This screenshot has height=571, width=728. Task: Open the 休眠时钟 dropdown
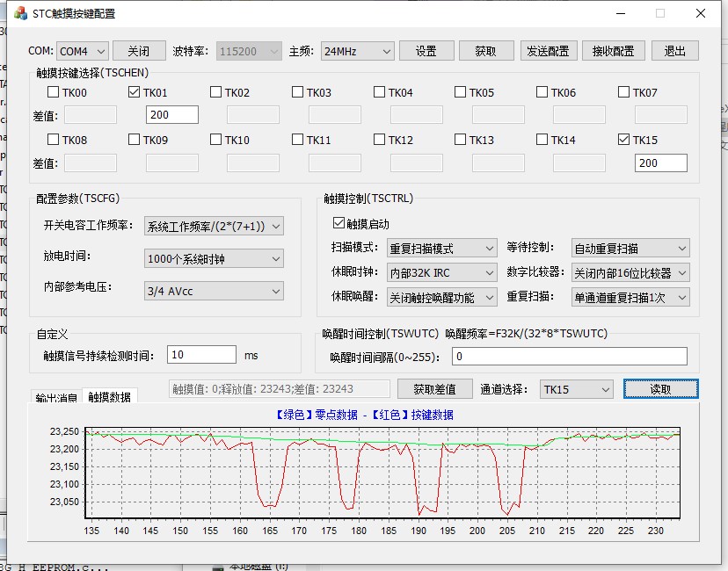pyautogui.click(x=442, y=272)
